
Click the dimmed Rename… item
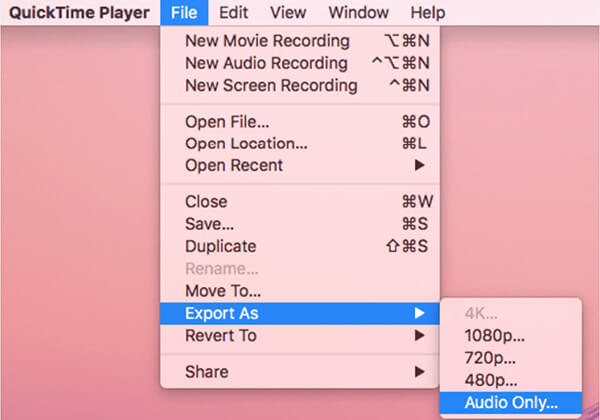coord(300,269)
